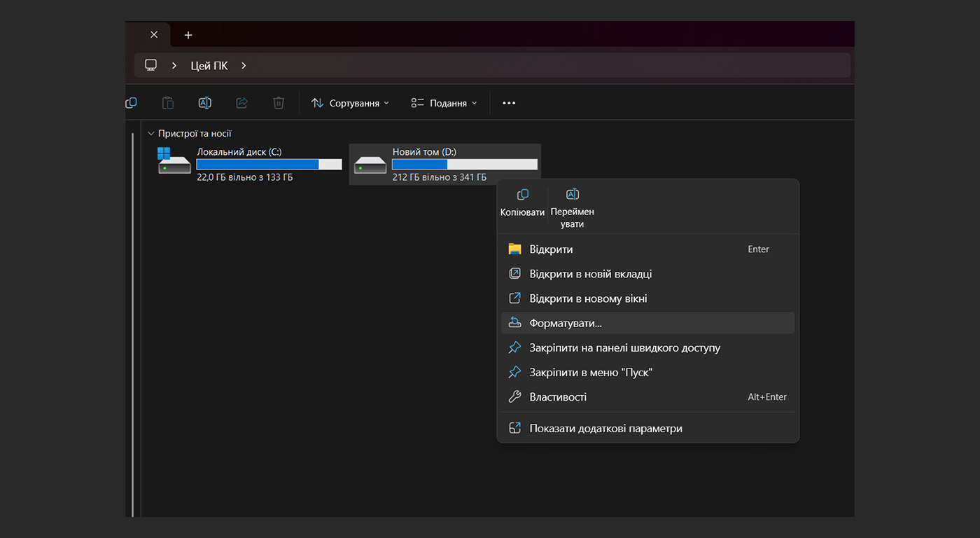Open the Сортування dropdown
This screenshot has width=980, height=538.
click(x=350, y=103)
